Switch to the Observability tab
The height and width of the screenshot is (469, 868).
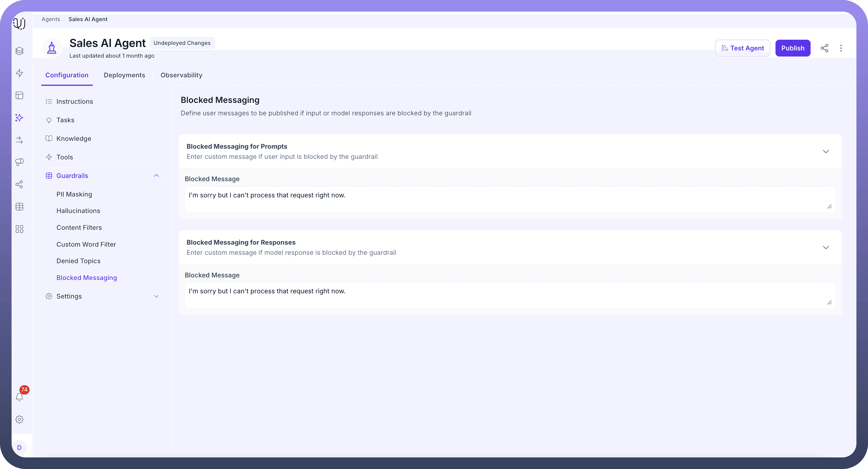pos(181,75)
